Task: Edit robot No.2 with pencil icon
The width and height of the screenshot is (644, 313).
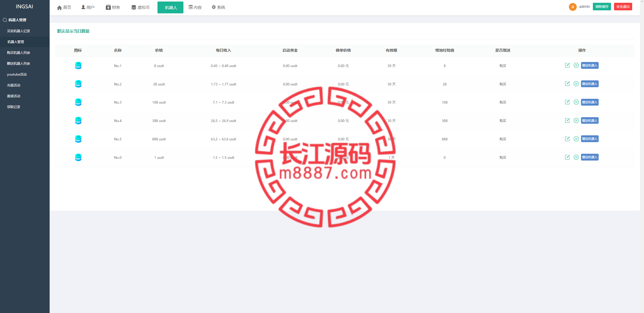Action: coord(567,84)
